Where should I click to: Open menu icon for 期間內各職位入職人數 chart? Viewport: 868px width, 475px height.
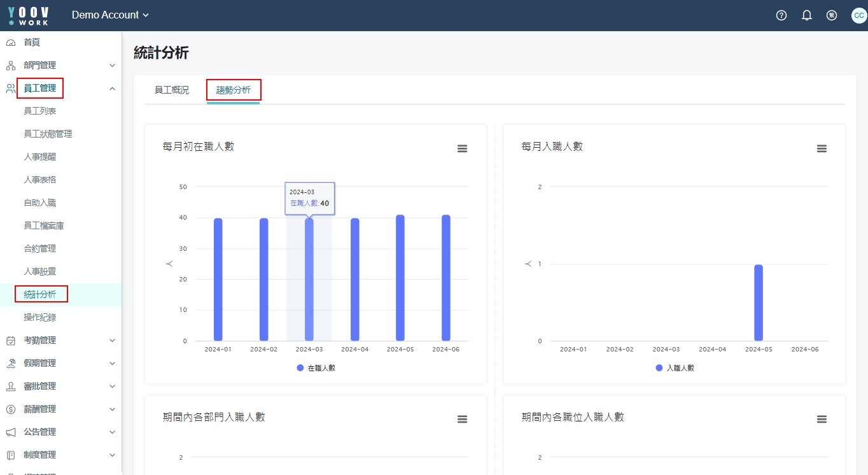822,419
